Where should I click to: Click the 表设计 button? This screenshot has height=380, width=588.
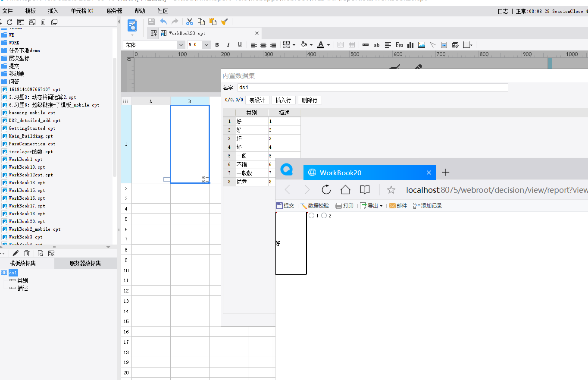click(257, 100)
